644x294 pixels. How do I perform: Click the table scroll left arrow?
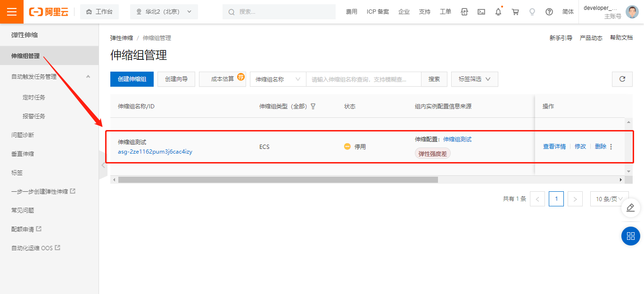[114, 180]
